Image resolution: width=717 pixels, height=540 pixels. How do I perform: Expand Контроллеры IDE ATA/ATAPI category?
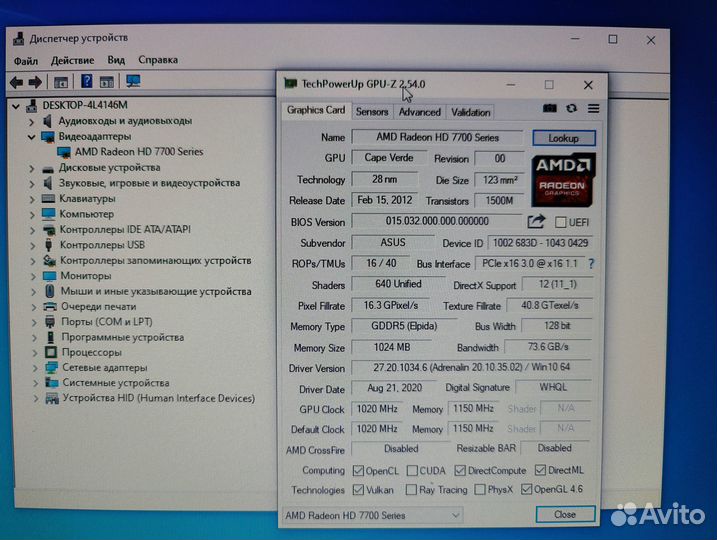(32, 230)
